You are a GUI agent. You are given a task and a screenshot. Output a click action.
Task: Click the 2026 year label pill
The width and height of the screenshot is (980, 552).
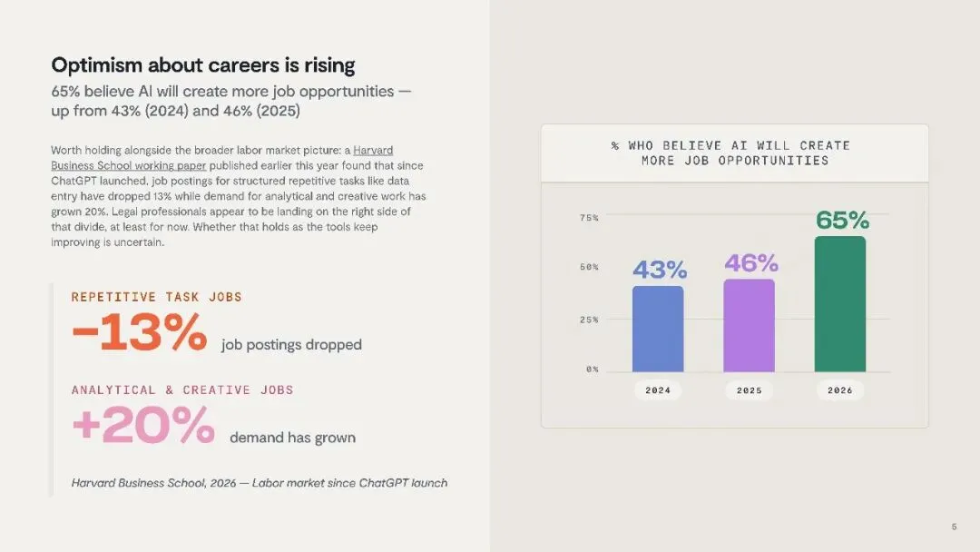pyautogui.click(x=840, y=390)
